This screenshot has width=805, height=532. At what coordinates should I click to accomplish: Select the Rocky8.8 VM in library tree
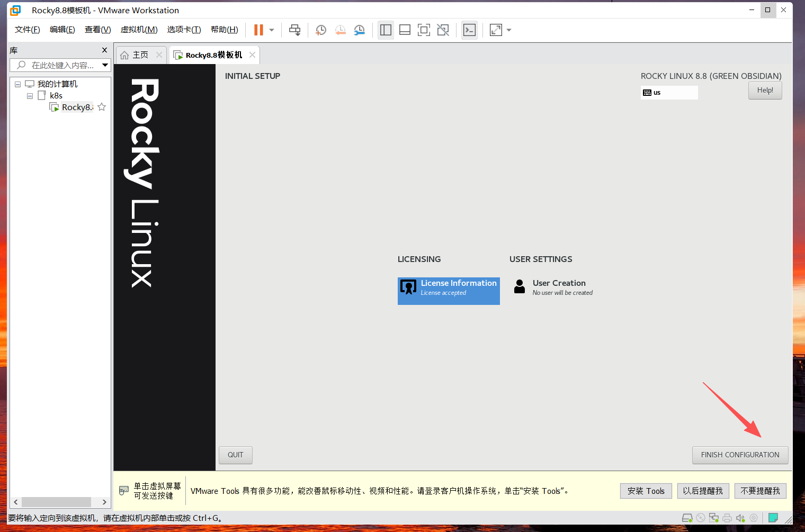pos(77,107)
